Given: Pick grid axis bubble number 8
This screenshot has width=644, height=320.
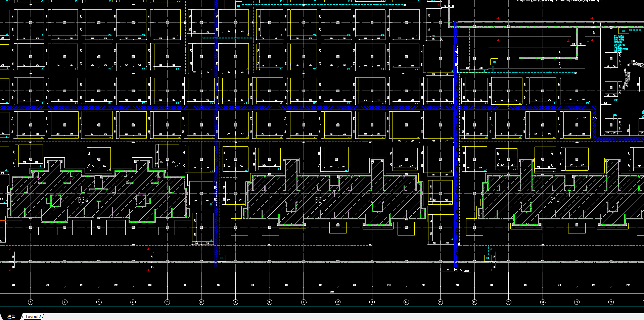Looking at the screenshot, I should (201, 302).
